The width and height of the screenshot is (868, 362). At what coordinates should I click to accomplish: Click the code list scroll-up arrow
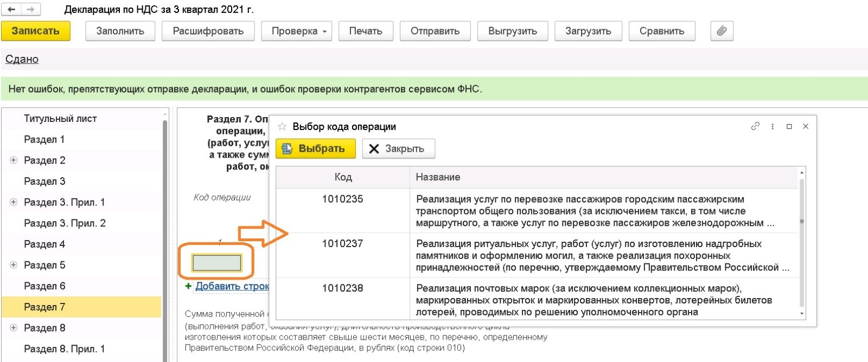click(x=802, y=172)
